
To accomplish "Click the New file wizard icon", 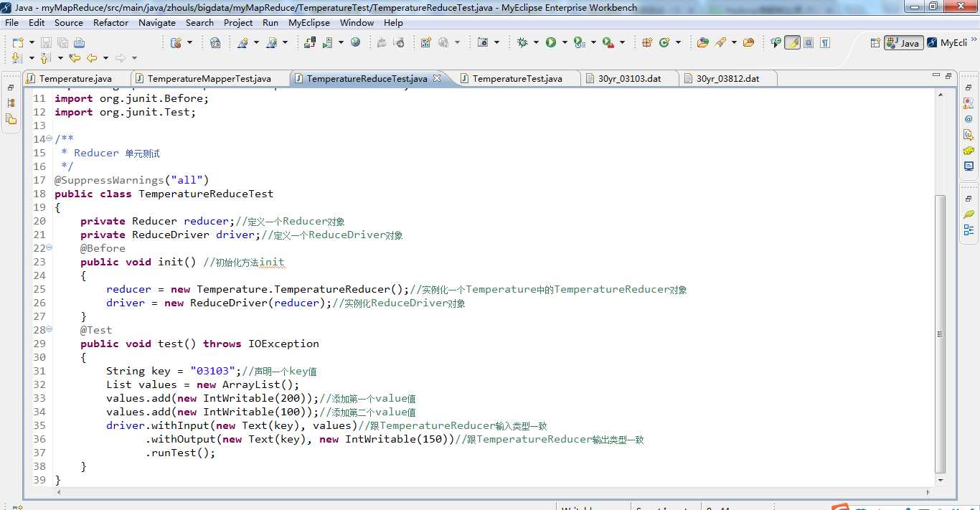I will 17,42.
